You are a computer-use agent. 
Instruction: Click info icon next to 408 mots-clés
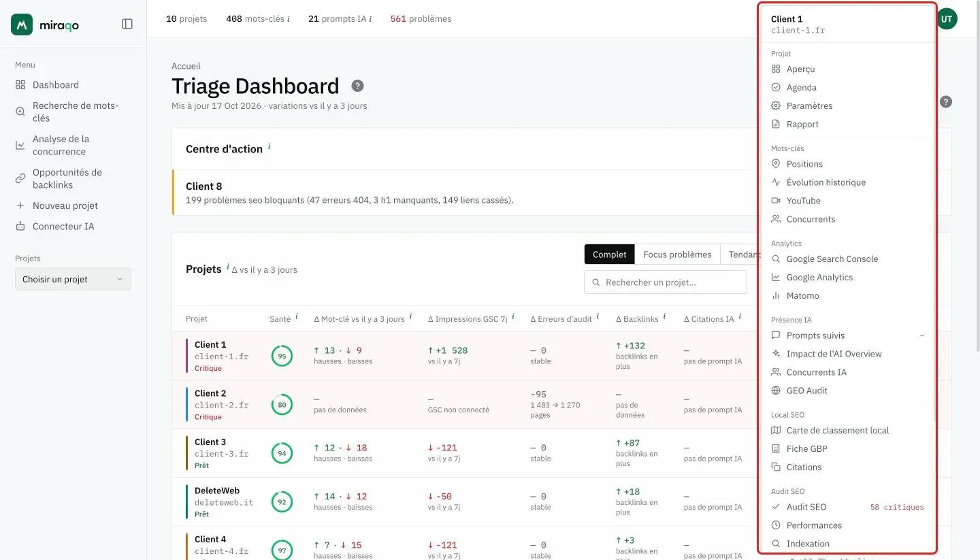(x=288, y=19)
